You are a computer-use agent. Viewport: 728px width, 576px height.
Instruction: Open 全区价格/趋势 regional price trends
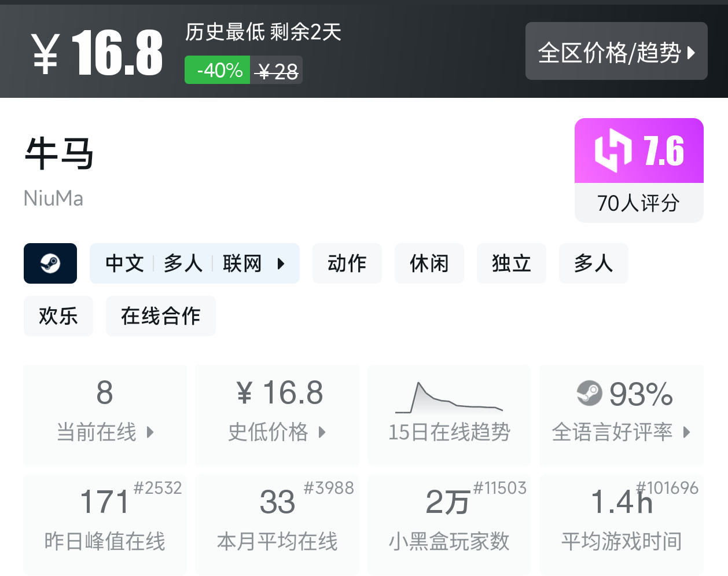(x=616, y=52)
